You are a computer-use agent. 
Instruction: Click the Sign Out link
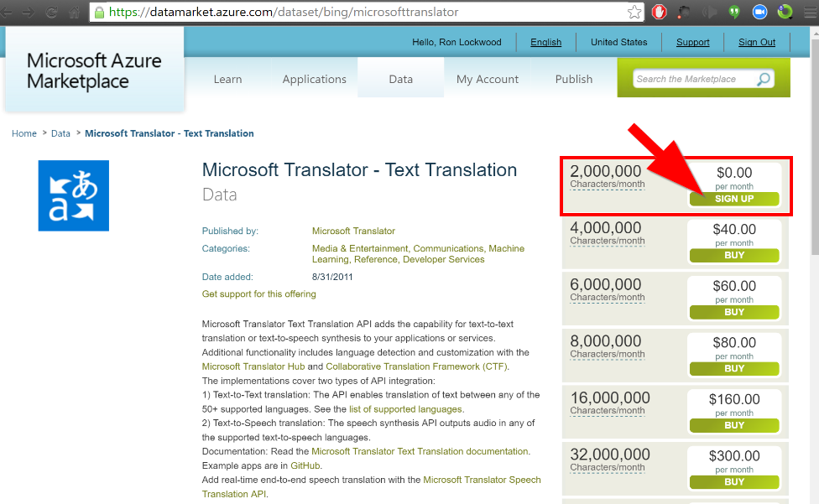pos(757,42)
